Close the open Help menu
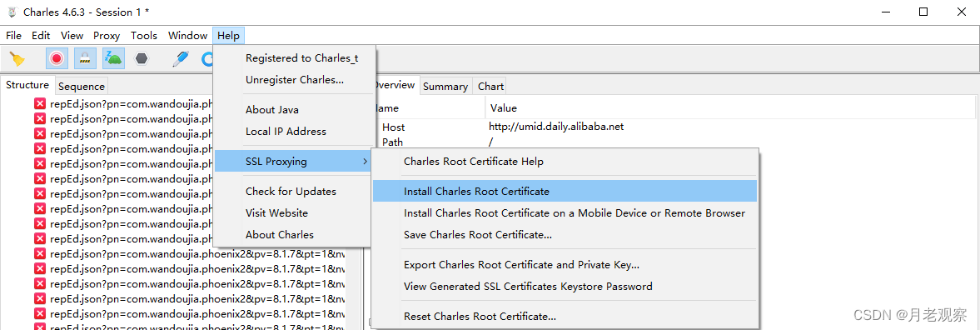980x330 pixels. 228,36
